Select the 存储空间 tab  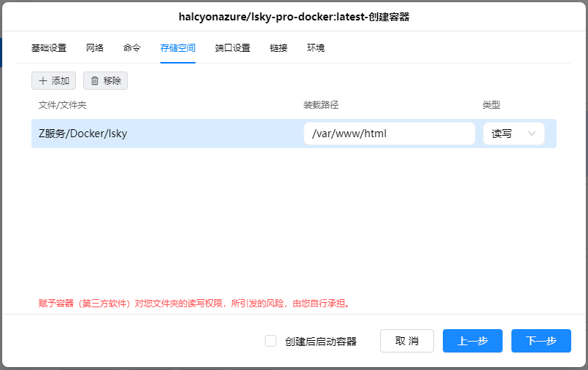pyautogui.click(x=178, y=48)
